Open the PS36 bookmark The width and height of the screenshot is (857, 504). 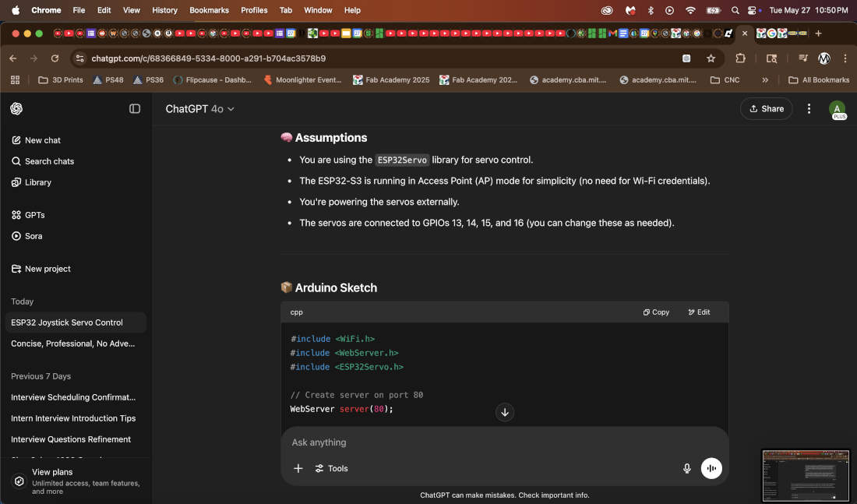(x=148, y=79)
